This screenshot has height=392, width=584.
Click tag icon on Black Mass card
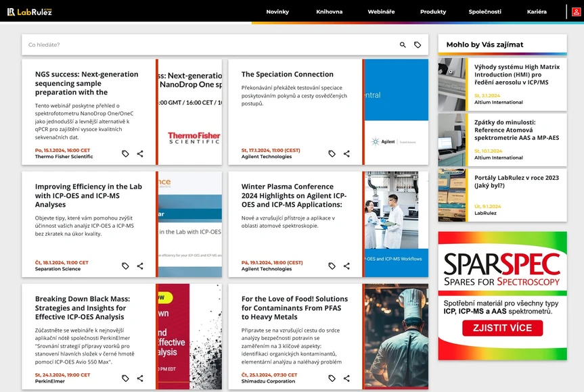tap(125, 378)
